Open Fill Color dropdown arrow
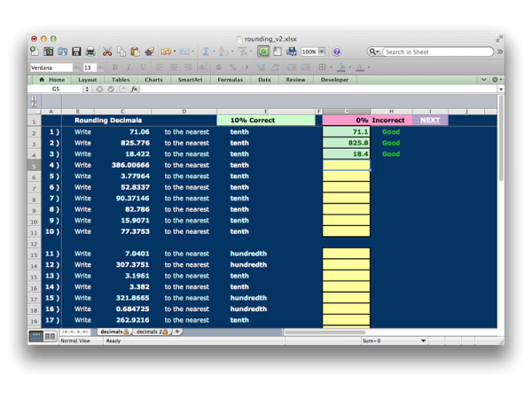 click(x=350, y=67)
